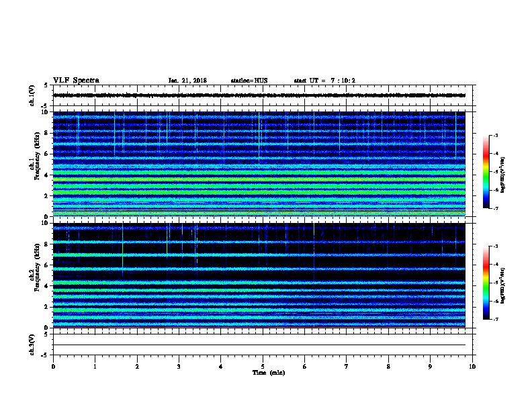The image size is (532, 411).
Task: Click ch.2 frequency axis tick "4"
Action: 46,286
